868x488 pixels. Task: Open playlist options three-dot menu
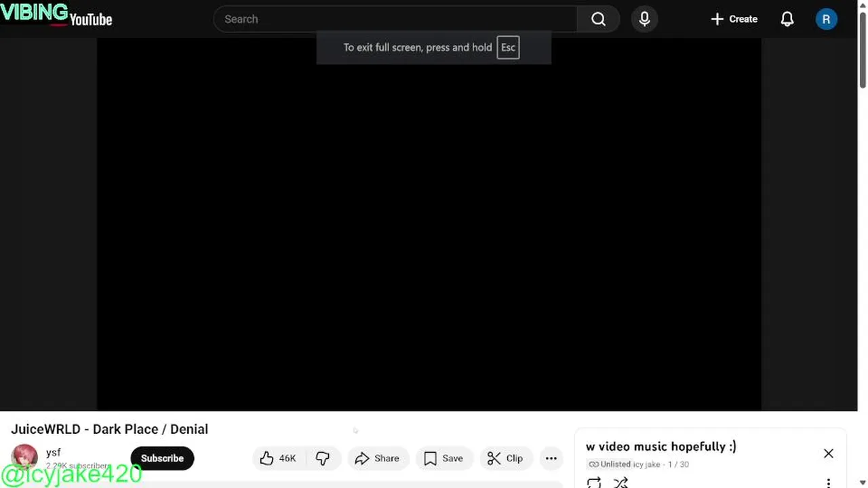pos(829,483)
